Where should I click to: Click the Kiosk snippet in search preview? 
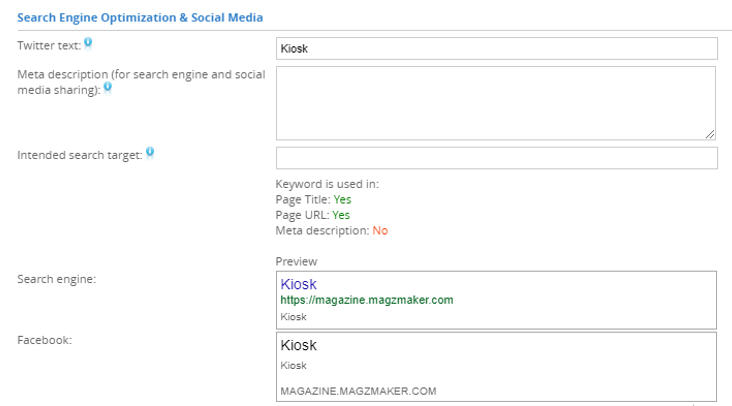[x=293, y=317]
